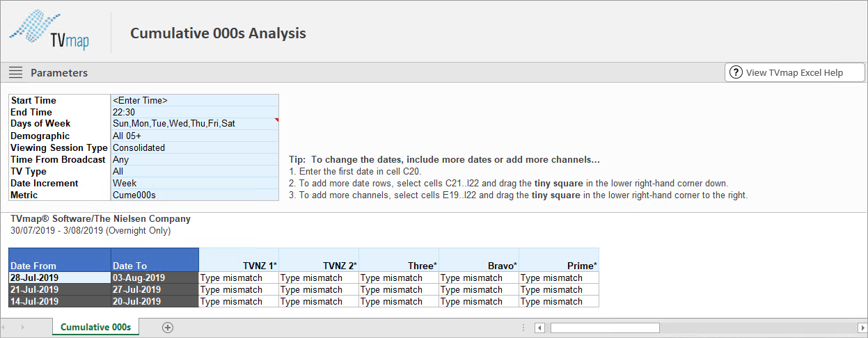The width and height of the screenshot is (868, 338).
Task: Click the 30/07/2019 - 3/08/2019 date range text
Action: [90, 230]
